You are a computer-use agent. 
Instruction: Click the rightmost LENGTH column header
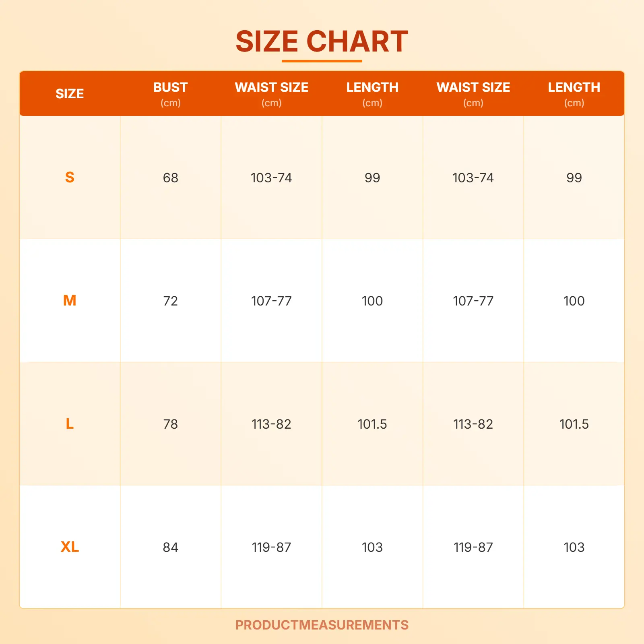tap(574, 94)
